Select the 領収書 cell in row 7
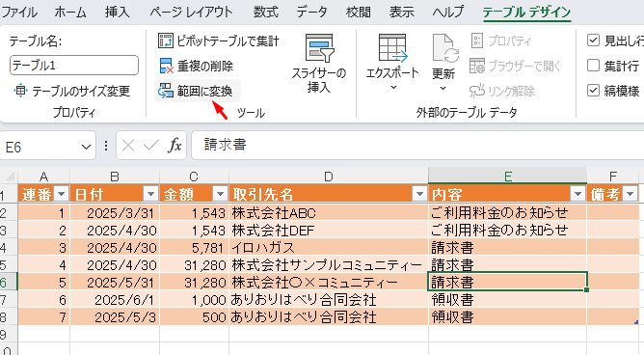Image resolution: width=644 pixels, height=355 pixels. click(508, 300)
